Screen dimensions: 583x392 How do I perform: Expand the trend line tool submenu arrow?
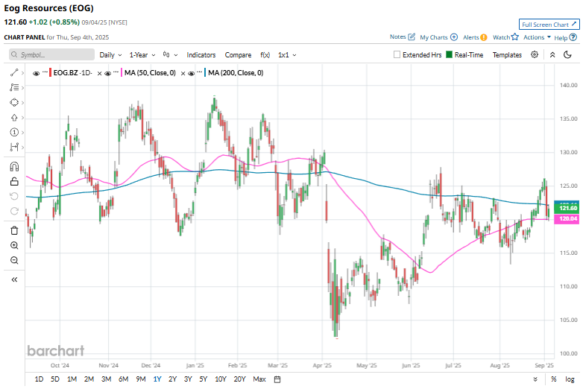pos(22,73)
